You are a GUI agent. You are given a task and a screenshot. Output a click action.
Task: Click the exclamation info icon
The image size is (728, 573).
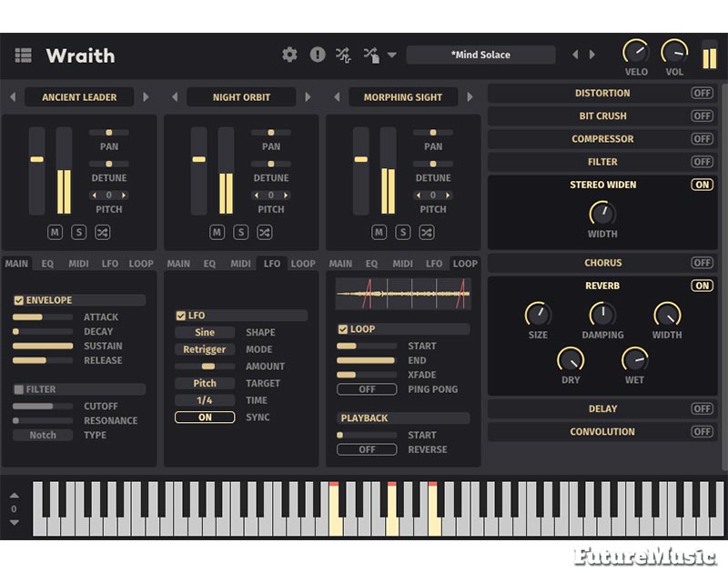coord(318,55)
